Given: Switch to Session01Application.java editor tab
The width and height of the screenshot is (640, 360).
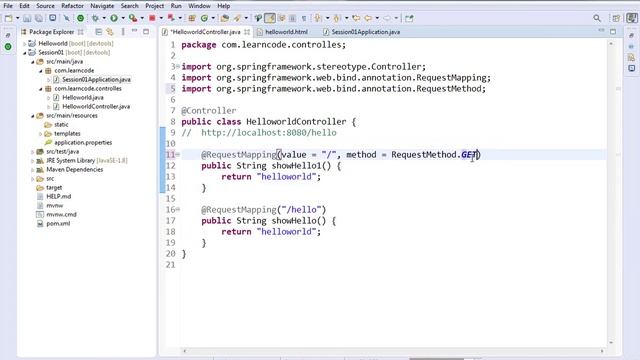Looking at the screenshot, I should [361, 32].
